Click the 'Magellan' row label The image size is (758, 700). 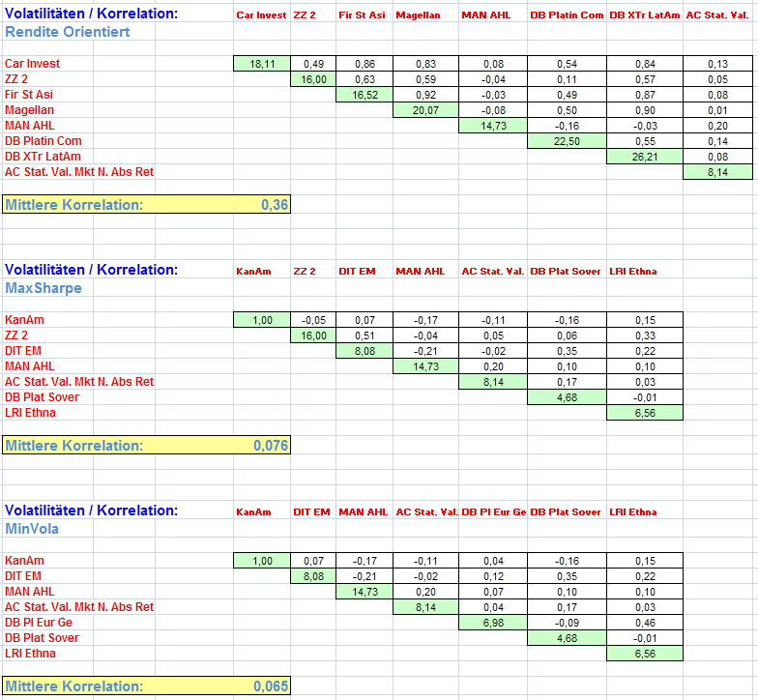[x=29, y=110]
